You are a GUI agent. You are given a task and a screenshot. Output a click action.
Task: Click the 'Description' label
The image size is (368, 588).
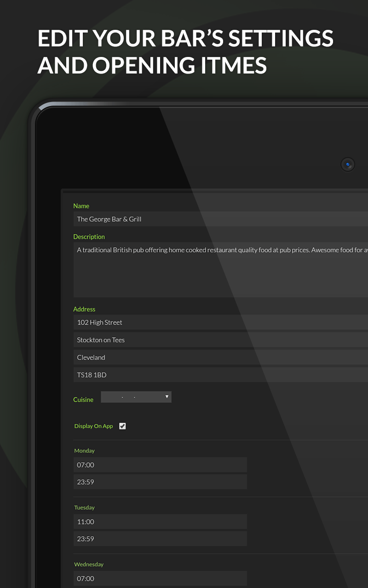(x=89, y=237)
